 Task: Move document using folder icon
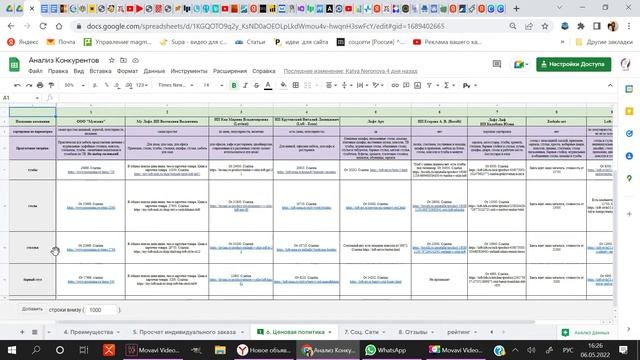[x=123, y=60]
